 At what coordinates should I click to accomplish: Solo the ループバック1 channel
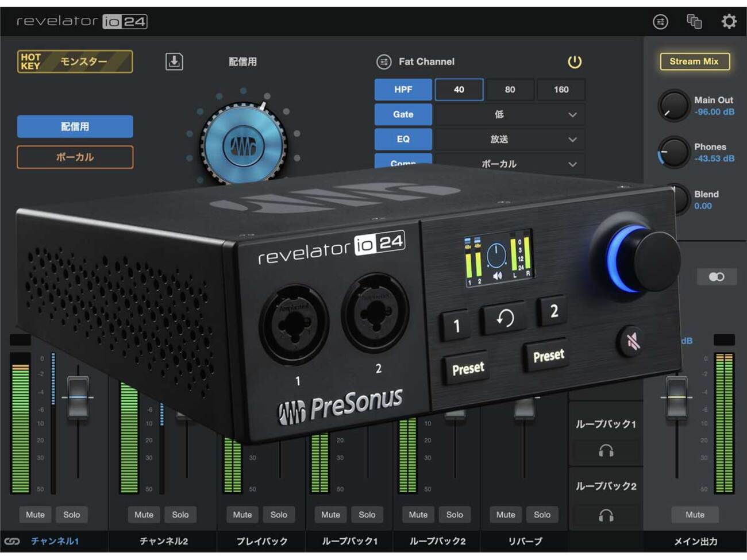coord(367,515)
